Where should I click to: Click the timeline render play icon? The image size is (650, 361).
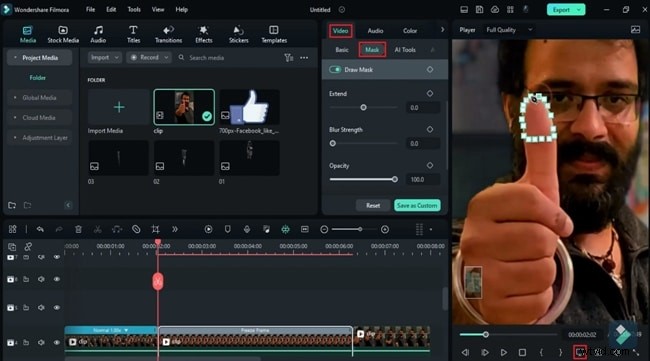[x=209, y=229]
